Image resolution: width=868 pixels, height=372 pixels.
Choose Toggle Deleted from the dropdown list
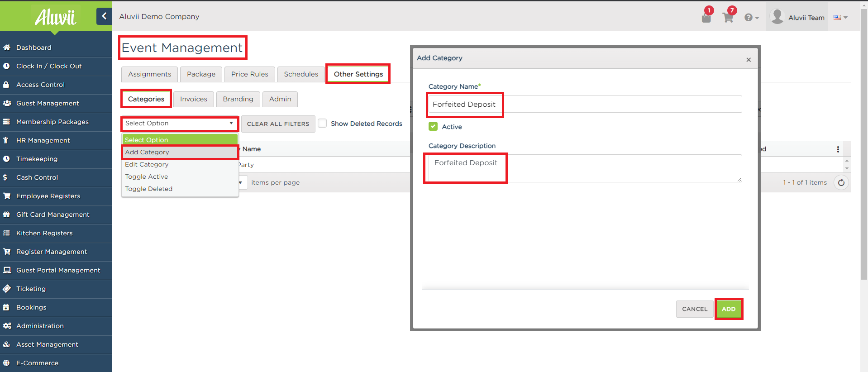pos(180,189)
